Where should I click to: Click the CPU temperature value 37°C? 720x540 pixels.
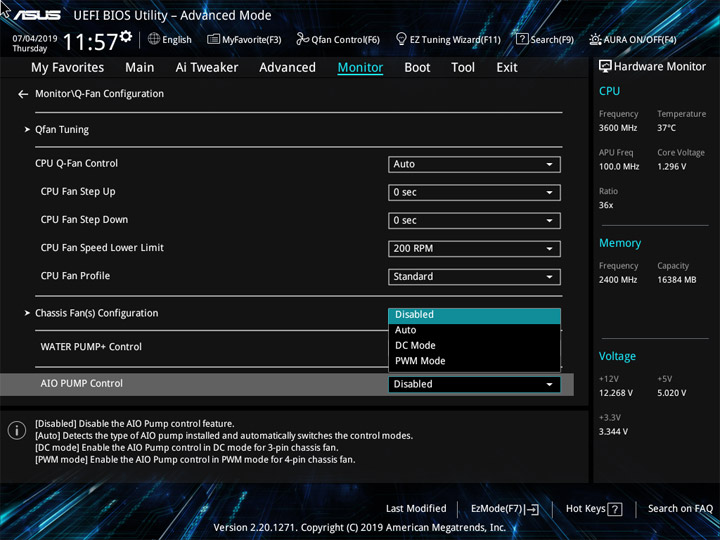pyautogui.click(x=666, y=128)
